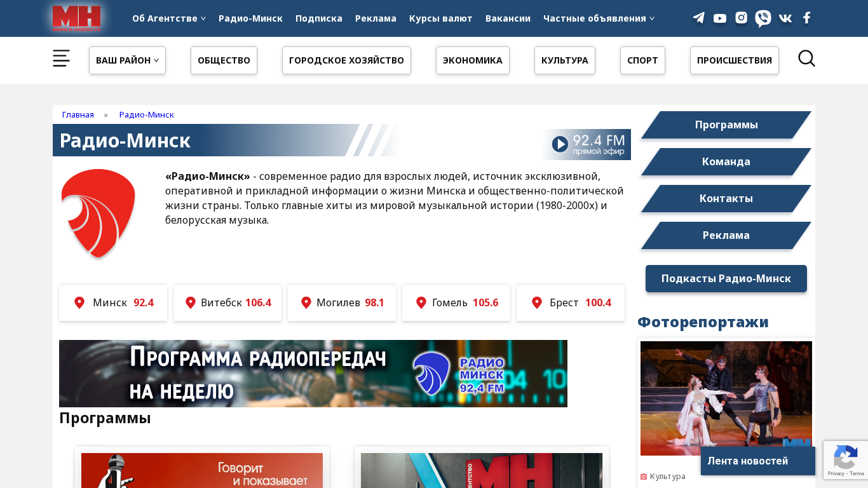Click the Радио-Минск breadcrumb link
Screen dimensions: 868x488
coord(147,114)
